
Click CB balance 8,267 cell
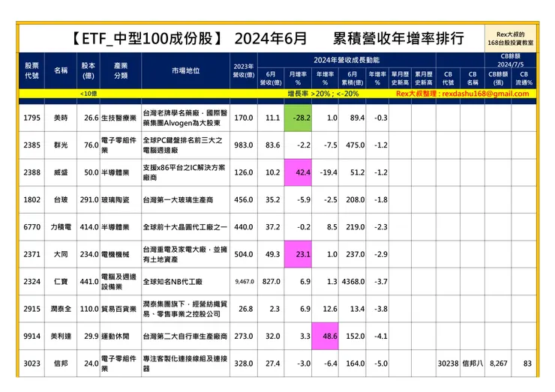click(x=498, y=363)
